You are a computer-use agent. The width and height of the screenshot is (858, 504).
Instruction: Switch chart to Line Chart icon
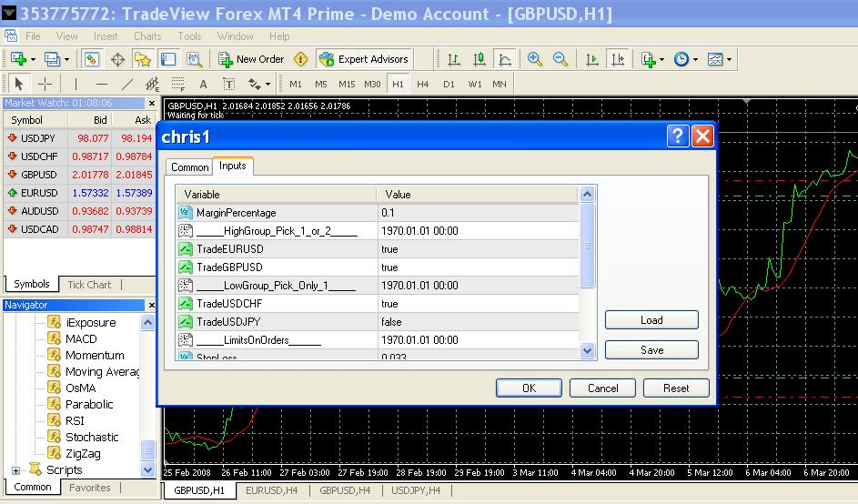tap(504, 59)
